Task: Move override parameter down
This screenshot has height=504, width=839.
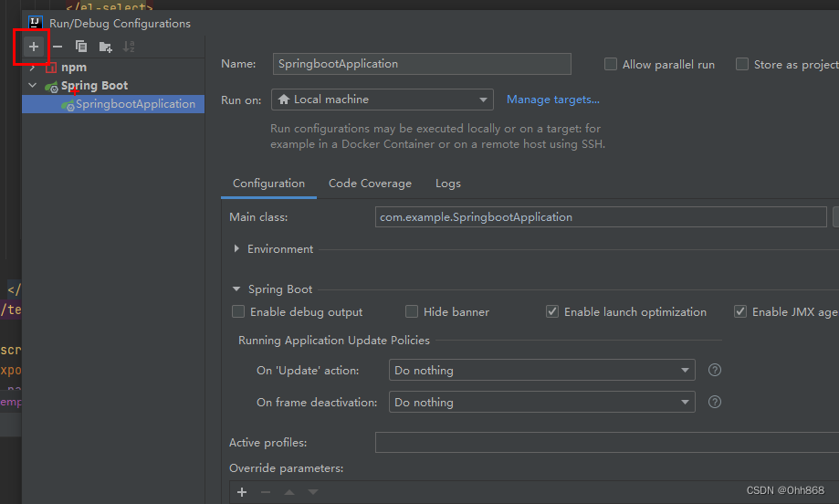Action: tap(313, 492)
